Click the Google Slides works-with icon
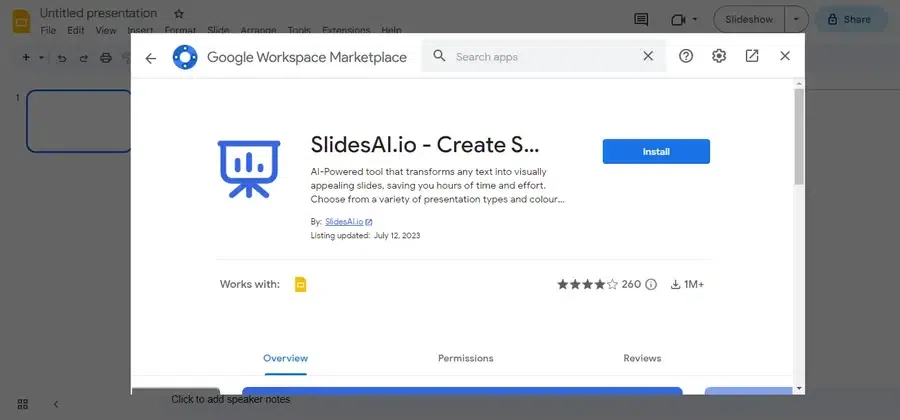This screenshot has width=900, height=420. pyautogui.click(x=300, y=284)
